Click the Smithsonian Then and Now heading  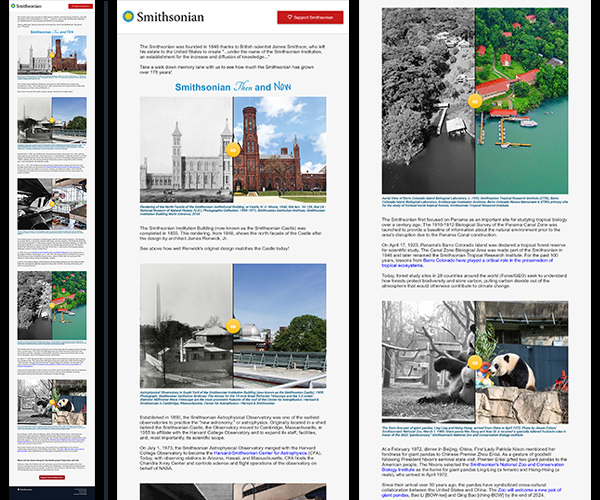tap(232, 88)
